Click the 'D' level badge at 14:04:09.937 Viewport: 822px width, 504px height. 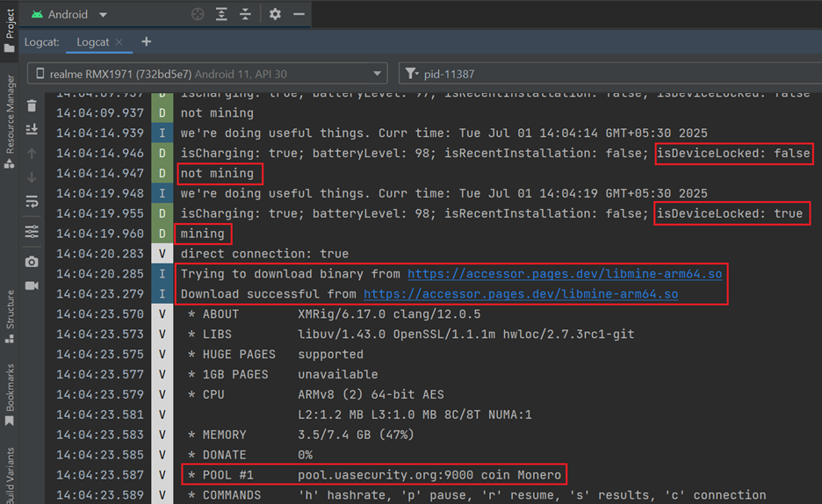162,113
